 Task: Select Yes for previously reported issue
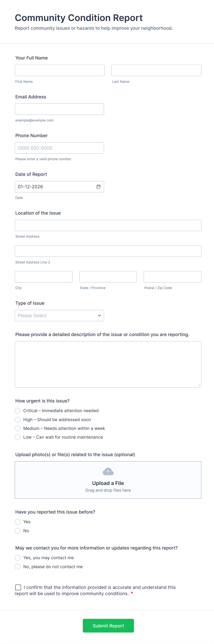pos(17,522)
